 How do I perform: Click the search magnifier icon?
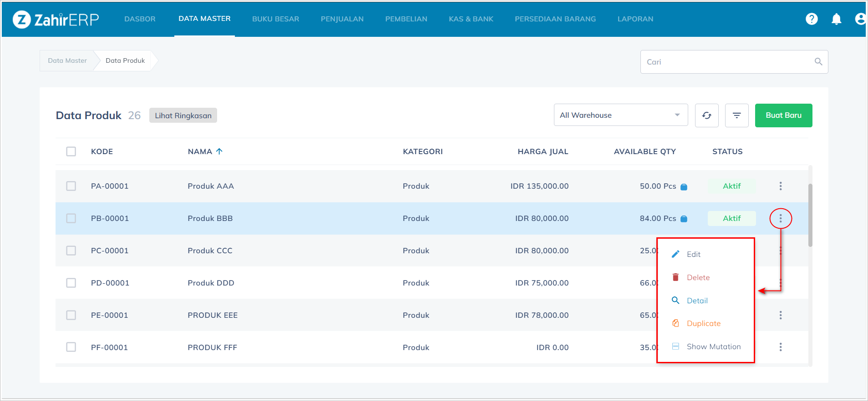pos(818,62)
